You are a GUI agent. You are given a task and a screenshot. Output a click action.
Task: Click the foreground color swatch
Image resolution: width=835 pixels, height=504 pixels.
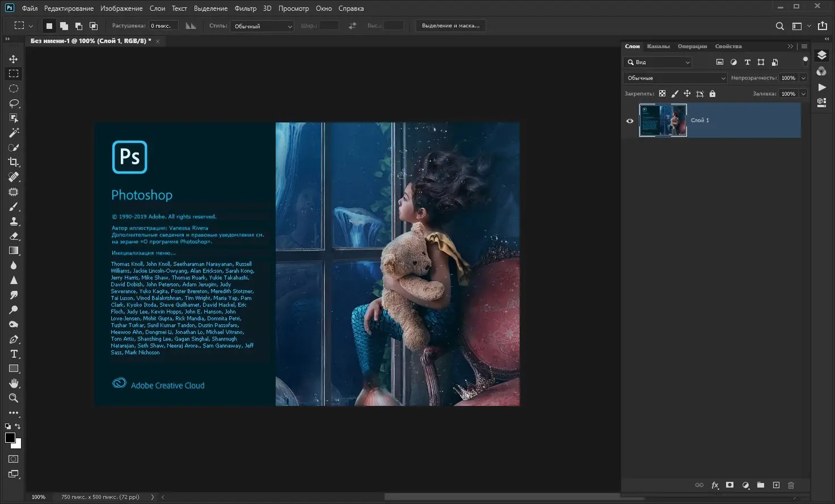(x=10, y=438)
